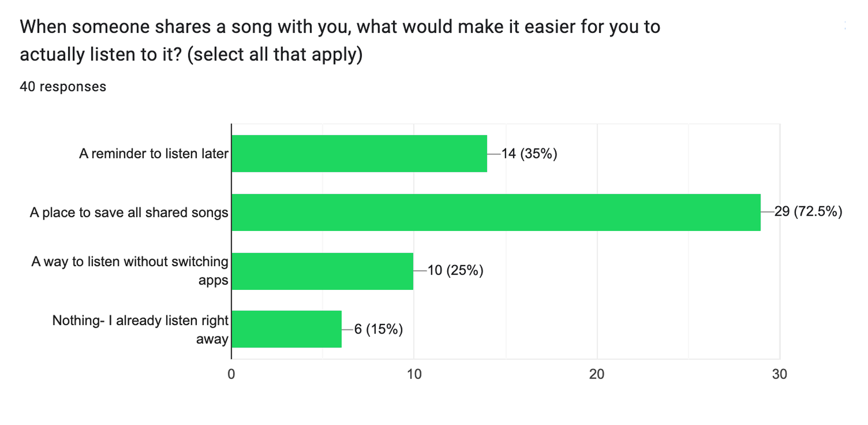Click "A way to listen without switching apps" label

(x=130, y=271)
